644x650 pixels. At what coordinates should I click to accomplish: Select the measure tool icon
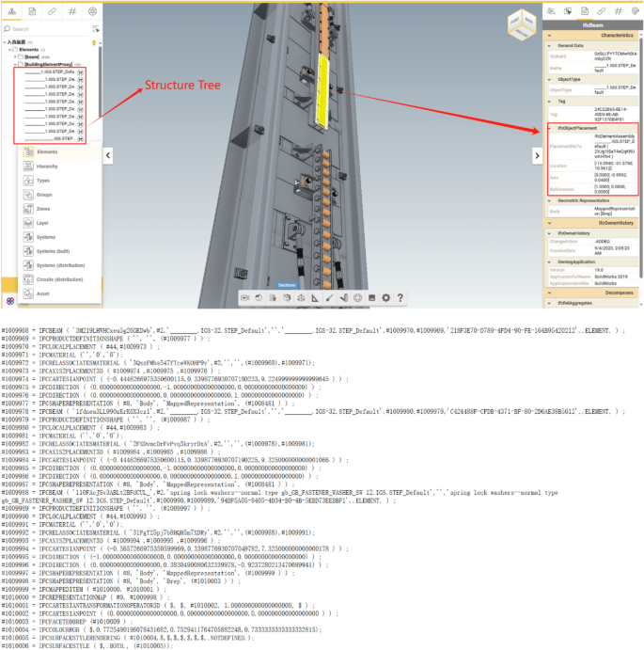pos(315,298)
